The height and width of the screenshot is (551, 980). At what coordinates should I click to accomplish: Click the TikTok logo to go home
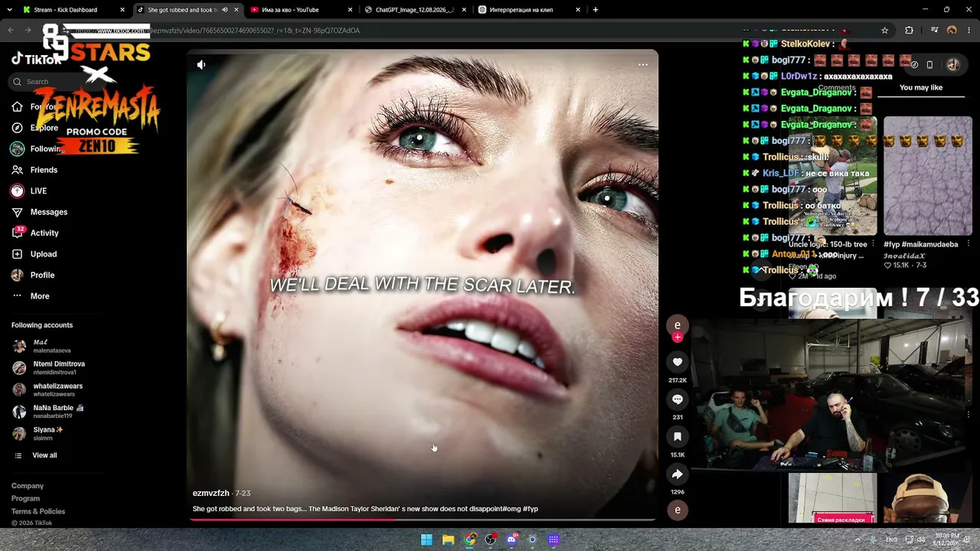(x=36, y=59)
